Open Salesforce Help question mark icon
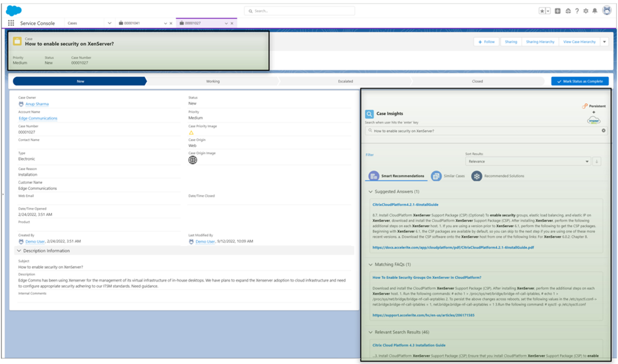618x364 pixels. click(x=577, y=11)
